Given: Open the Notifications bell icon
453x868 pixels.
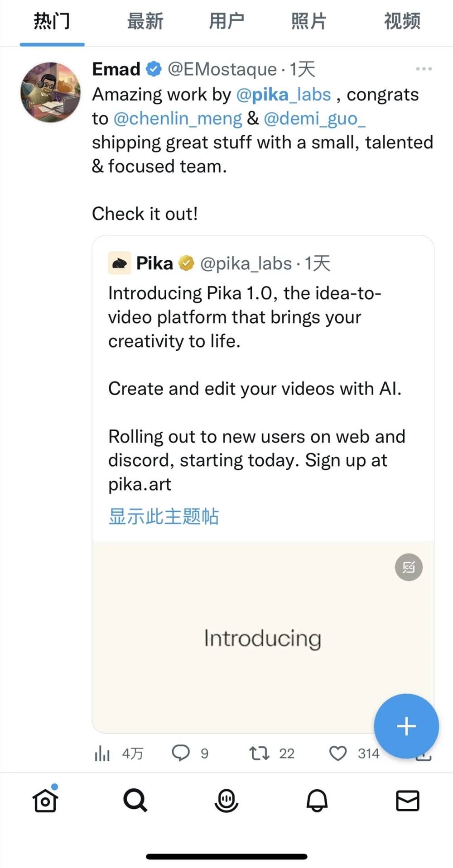Looking at the screenshot, I should [x=317, y=800].
